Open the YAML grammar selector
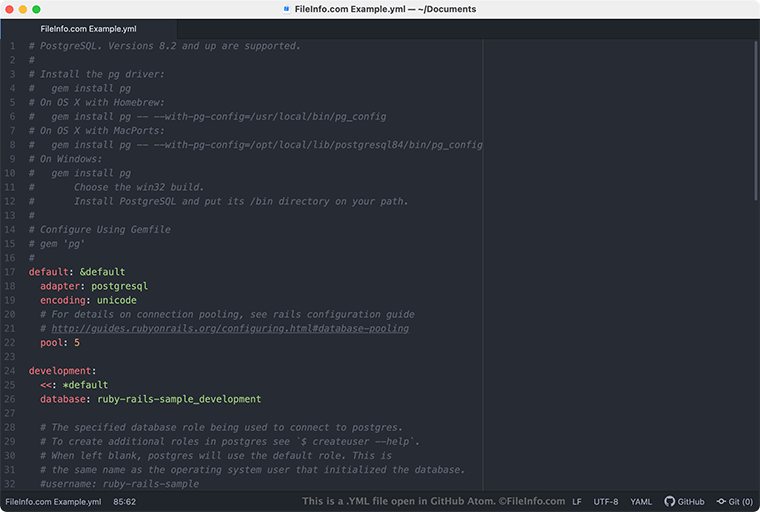 pos(641,501)
